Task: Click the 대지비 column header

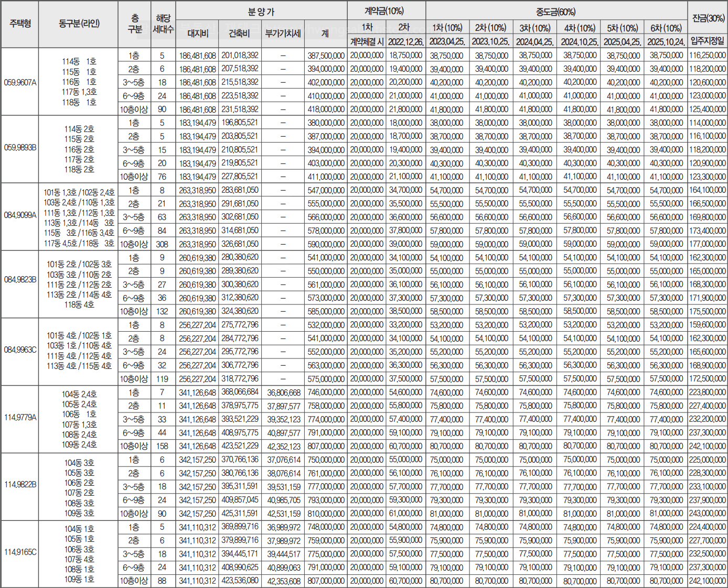Action: (198, 34)
